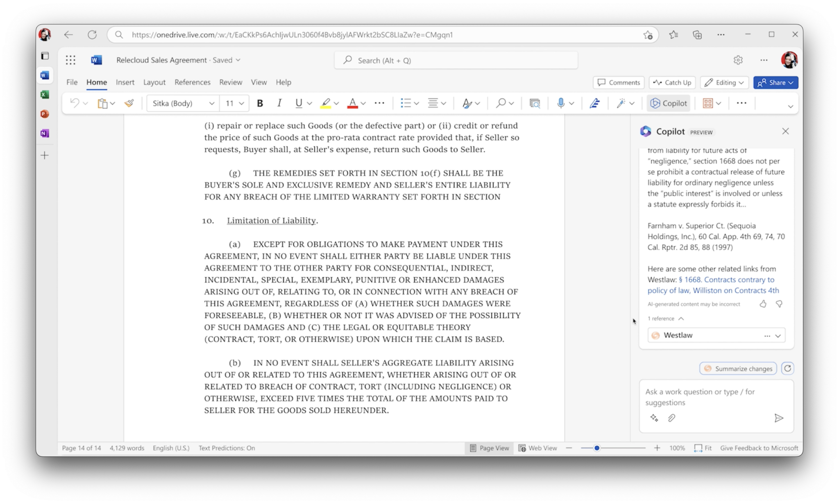Open the Styles icon
Image resolution: width=839 pixels, height=504 pixels.
tap(467, 103)
